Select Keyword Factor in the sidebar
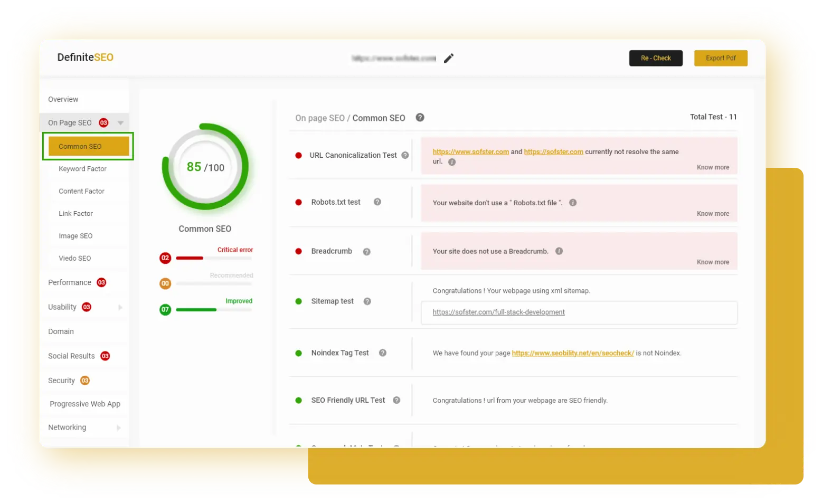822x504 pixels. point(82,169)
